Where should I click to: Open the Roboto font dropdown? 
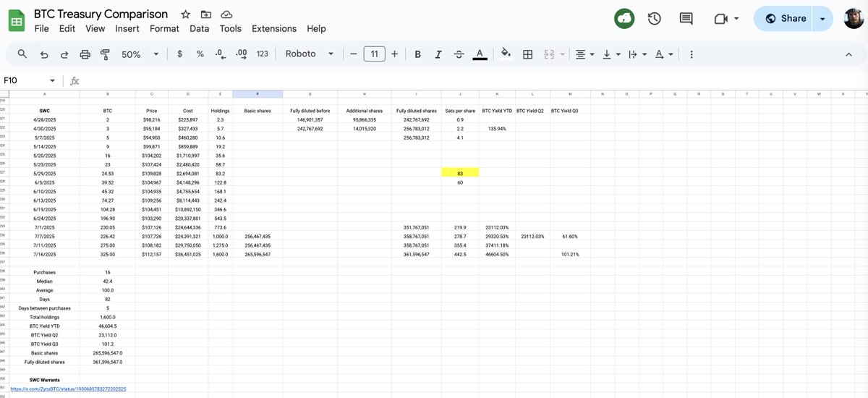[x=310, y=54]
